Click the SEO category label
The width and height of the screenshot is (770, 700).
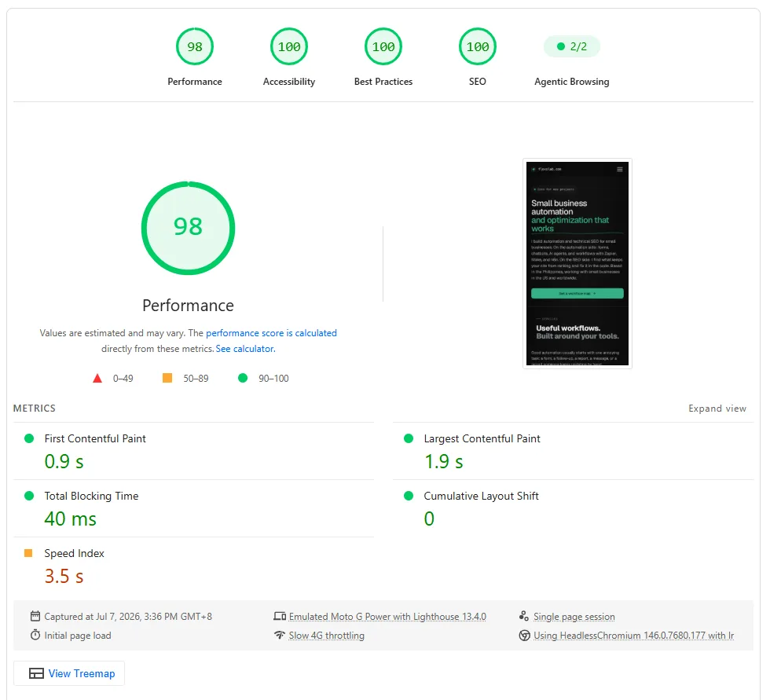click(478, 82)
